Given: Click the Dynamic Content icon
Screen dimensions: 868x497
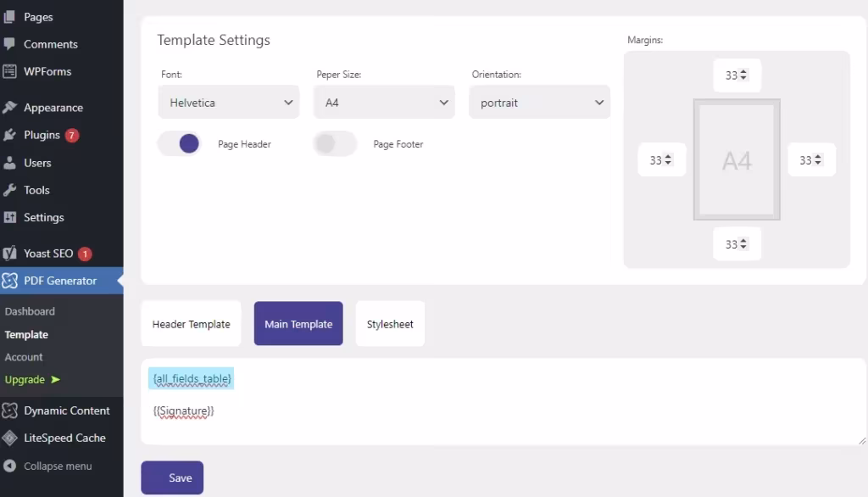Looking at the screenshot, I should [x=9, y=410].
